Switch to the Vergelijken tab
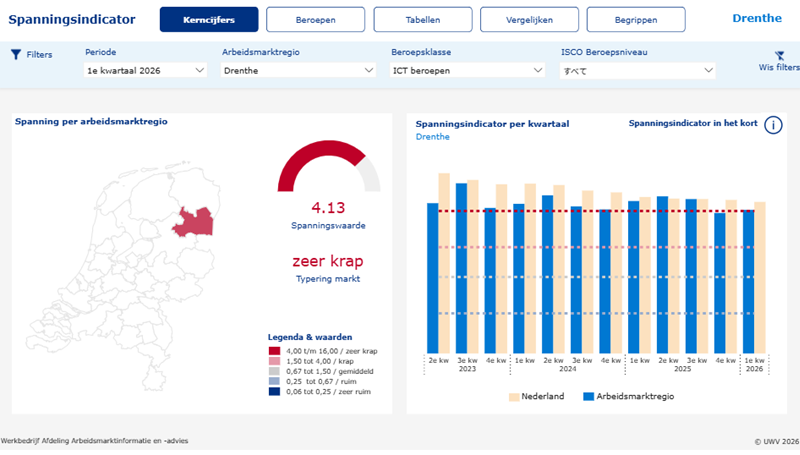Image resolution: width=800 pixels, height=455 pixels. tap(529, 19)
